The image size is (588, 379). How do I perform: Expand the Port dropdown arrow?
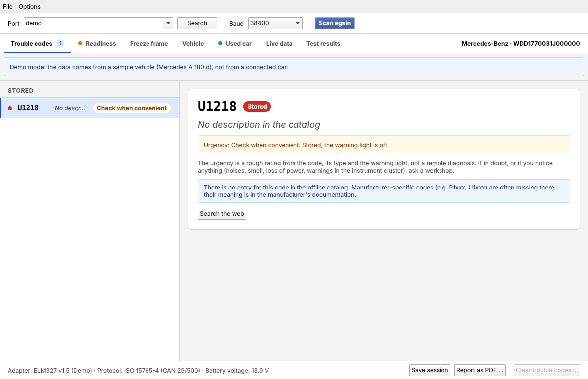(168, 23)
